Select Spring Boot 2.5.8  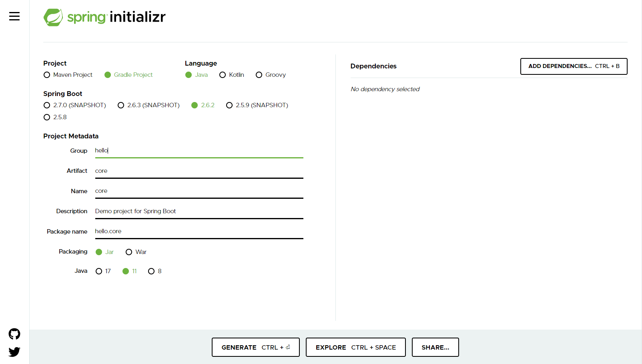click(x=55, y=117)
